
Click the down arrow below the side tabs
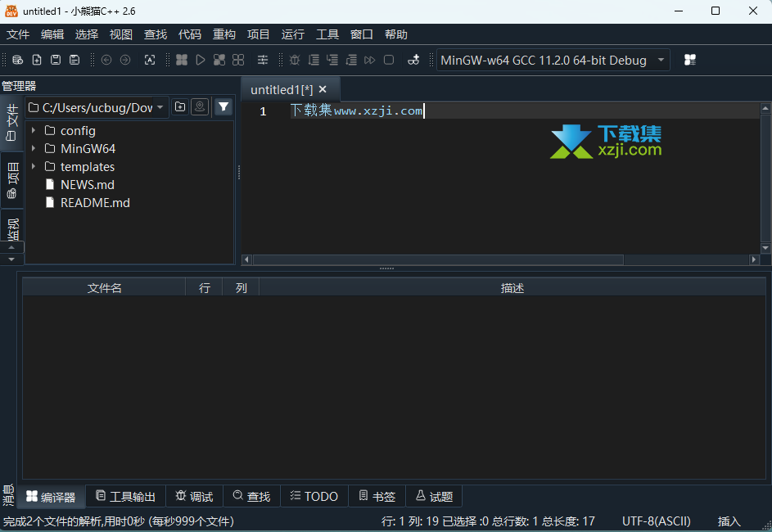[x=11, y=259]
